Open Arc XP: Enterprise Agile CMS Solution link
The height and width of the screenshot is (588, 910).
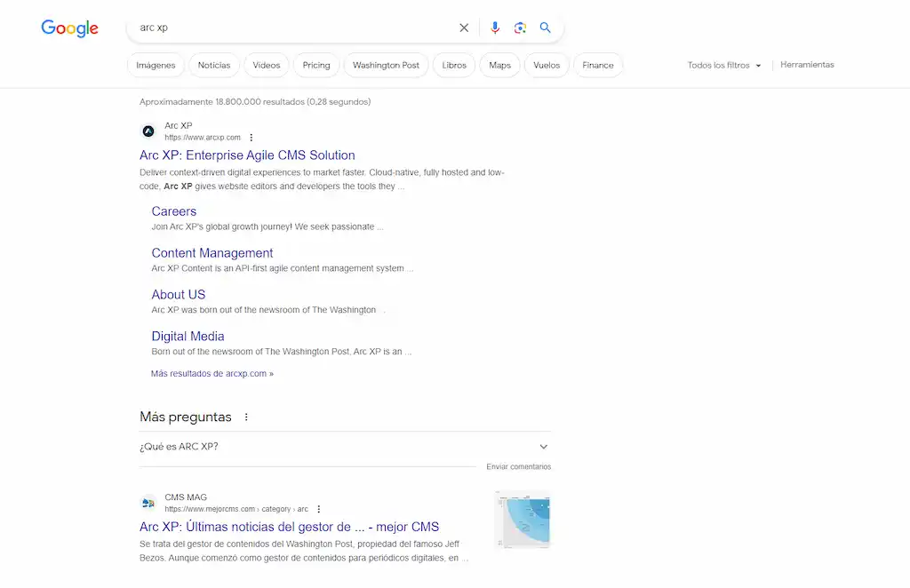(247, 155)
